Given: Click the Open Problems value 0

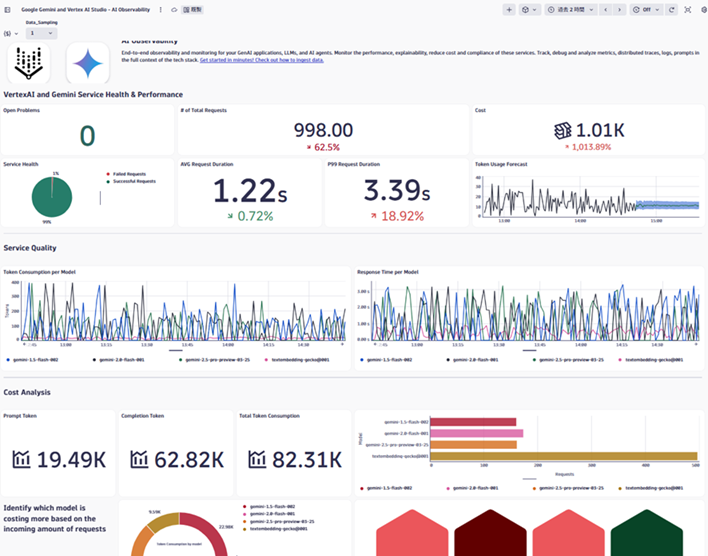Looking at the screenshot, I should tap(87, 137).
